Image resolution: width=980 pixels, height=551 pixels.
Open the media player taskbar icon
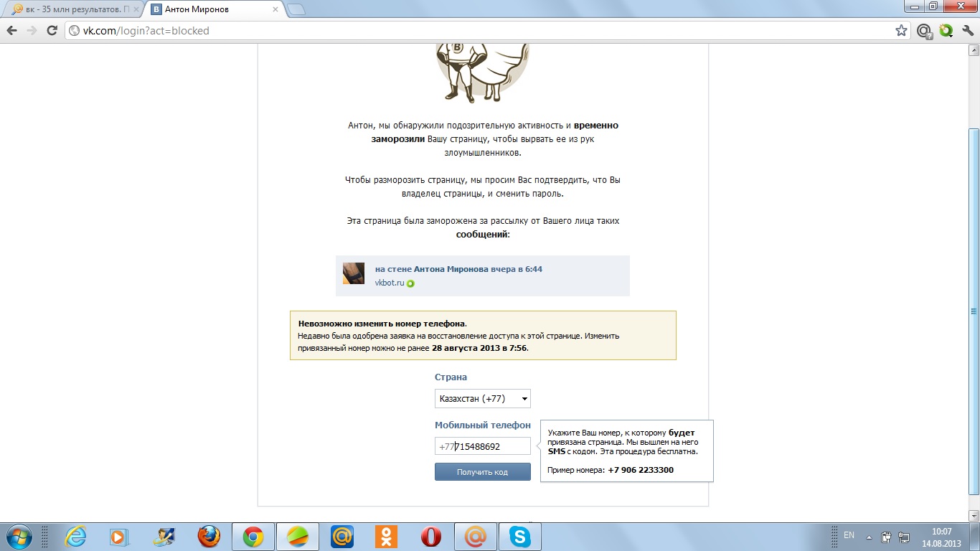(119, 537)
